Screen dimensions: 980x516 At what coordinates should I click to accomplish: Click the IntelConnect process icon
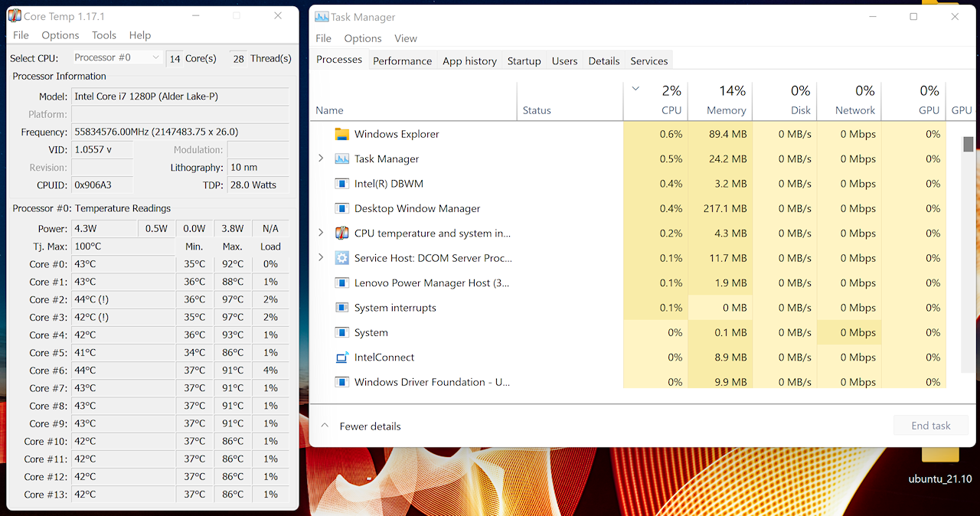(x=342, y=358)
